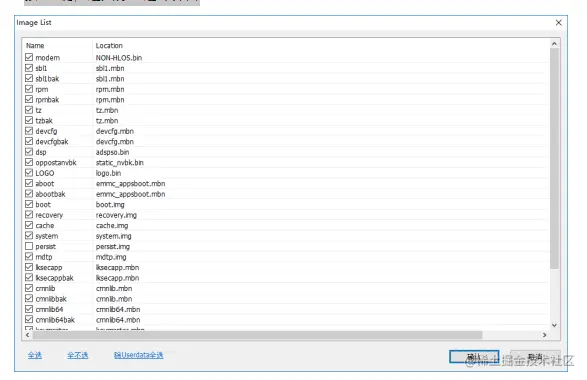Uncheck the boot checkbox
The image size is (587, 380).
coord(29,204)
